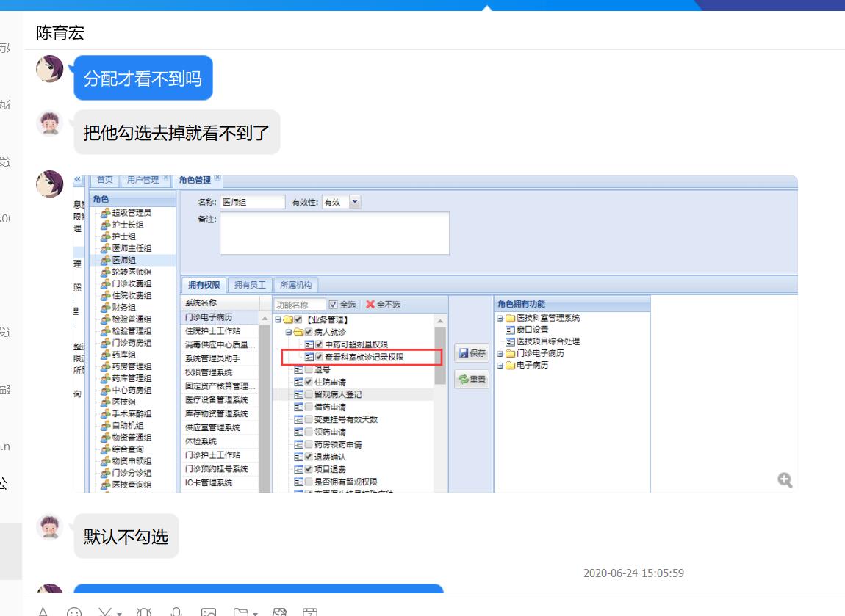Click the folder icon of 医技科室管理系统

510,318
